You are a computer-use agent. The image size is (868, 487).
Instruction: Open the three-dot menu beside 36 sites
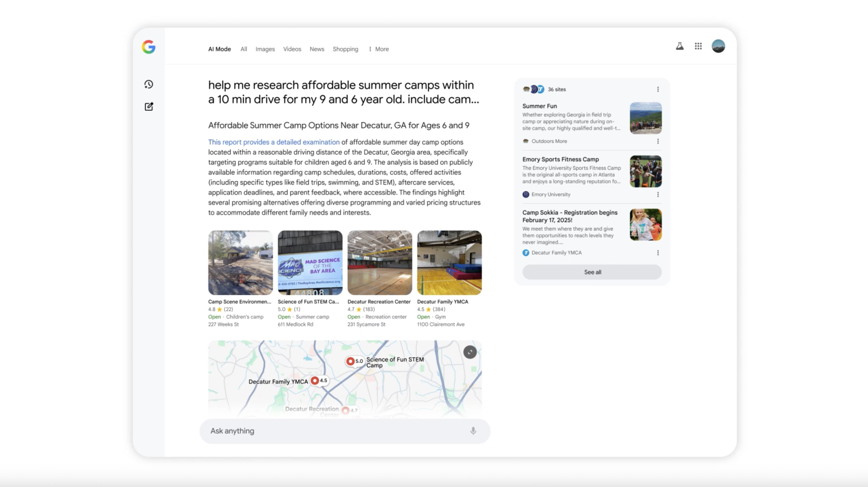click(x=658, y=89)
